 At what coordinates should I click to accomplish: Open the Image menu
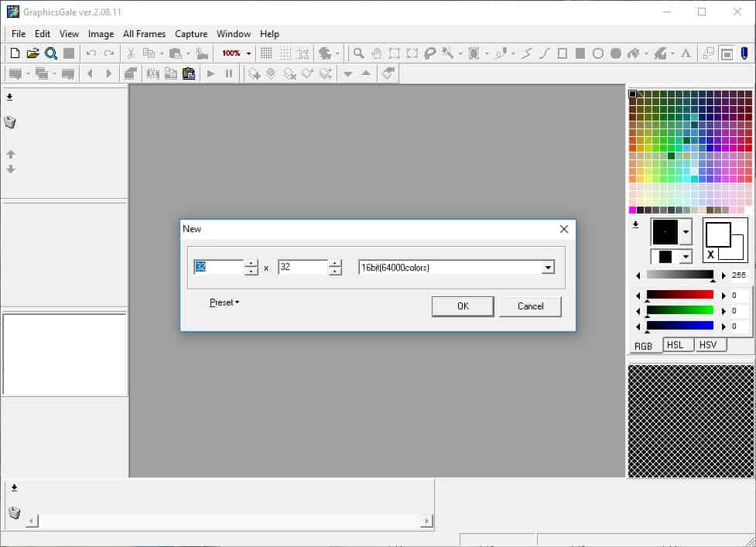[101, 34]
